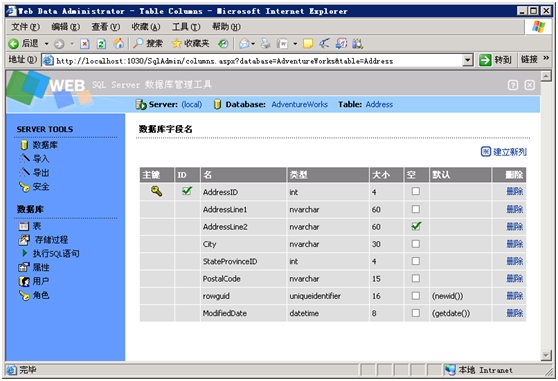Click the AdventureWorks database link
The height and width of the screenshot is (381, 558).
(299, 105)
